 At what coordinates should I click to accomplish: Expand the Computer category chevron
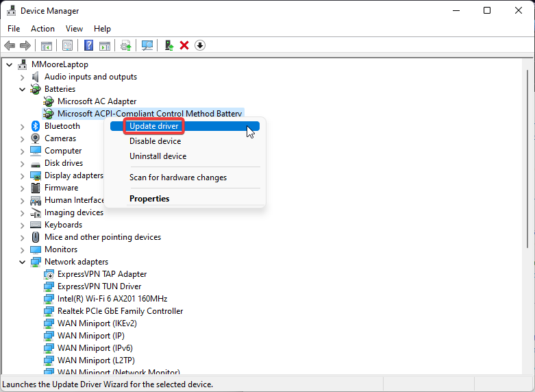(22, 151)
